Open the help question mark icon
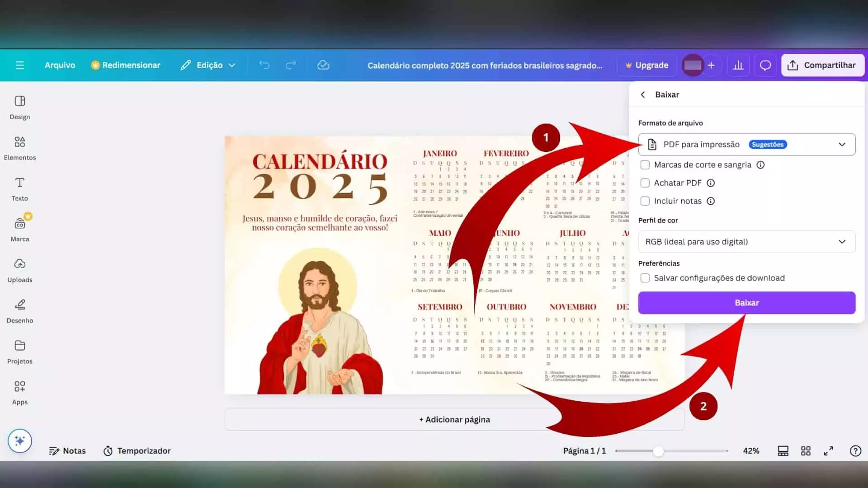The width and height of the screenshot is (868, 488). pos(855,451)
